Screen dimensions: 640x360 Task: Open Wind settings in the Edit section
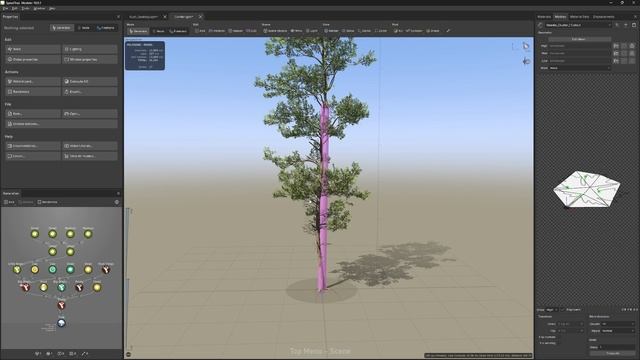point(33,49)
